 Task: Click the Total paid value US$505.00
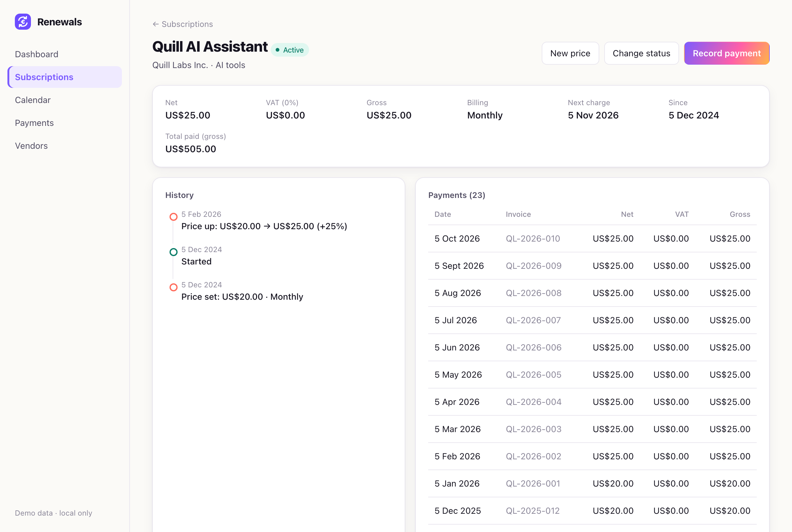point(190,149)
